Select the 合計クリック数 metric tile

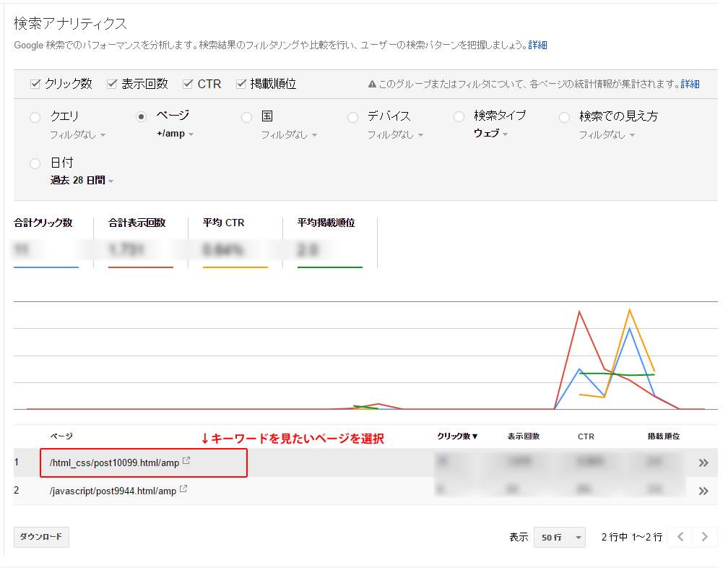(x=46, y=242)
